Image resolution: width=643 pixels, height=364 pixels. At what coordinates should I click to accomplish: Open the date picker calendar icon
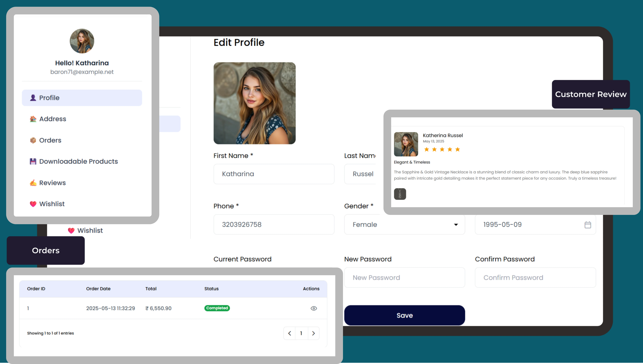pos(587,225)
